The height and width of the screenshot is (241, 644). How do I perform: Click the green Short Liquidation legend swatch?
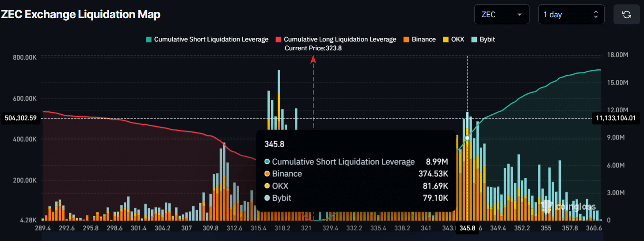149,39
